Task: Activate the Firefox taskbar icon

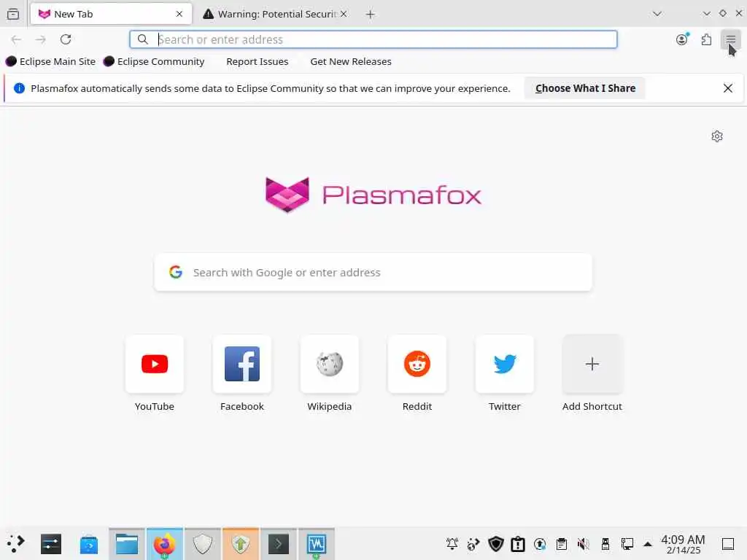Action: [x=164, y=544]
